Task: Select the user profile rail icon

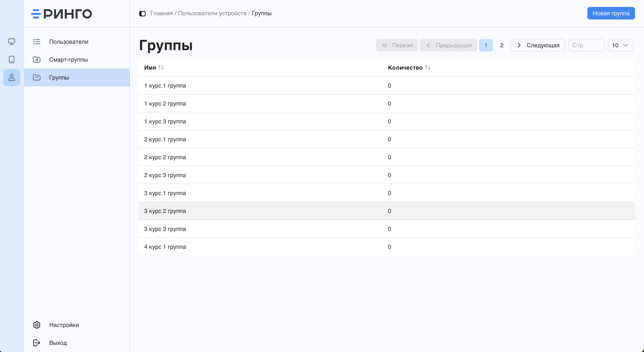Action: point(11,77)
